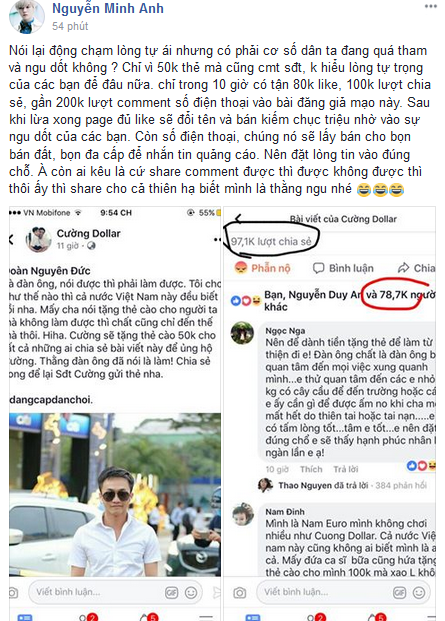Like Ngọc Nga's comment with Thích
The image size is (445, 621).
[311, 469]
